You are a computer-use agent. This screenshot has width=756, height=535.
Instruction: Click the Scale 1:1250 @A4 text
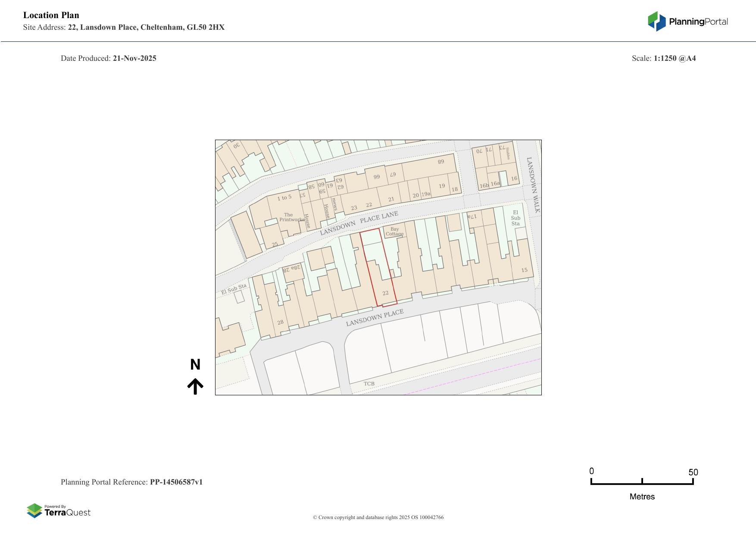click(x=664, y=58)
